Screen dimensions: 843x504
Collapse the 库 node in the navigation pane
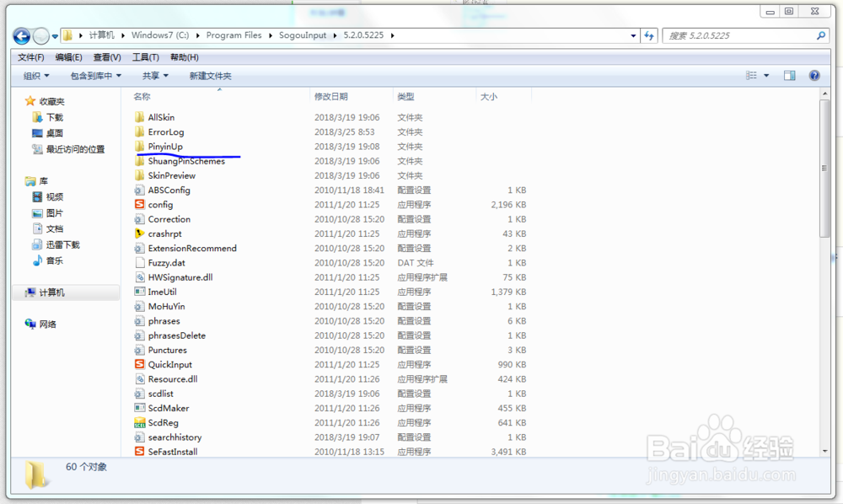tap(19, 180)
